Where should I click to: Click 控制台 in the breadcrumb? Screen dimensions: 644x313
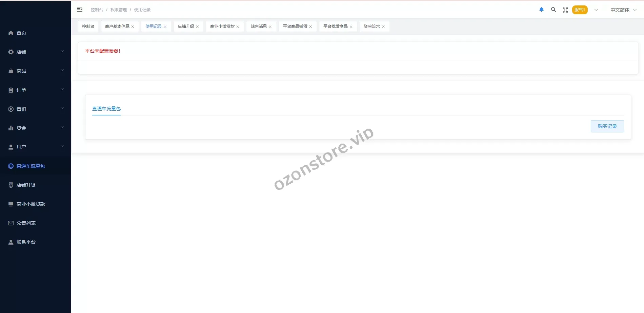point(97,10)
